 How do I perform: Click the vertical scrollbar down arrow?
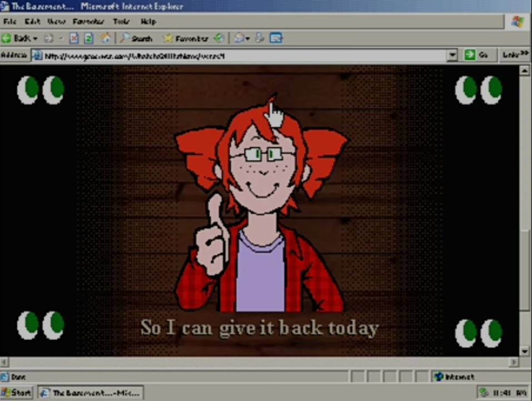tap(524, 351)
